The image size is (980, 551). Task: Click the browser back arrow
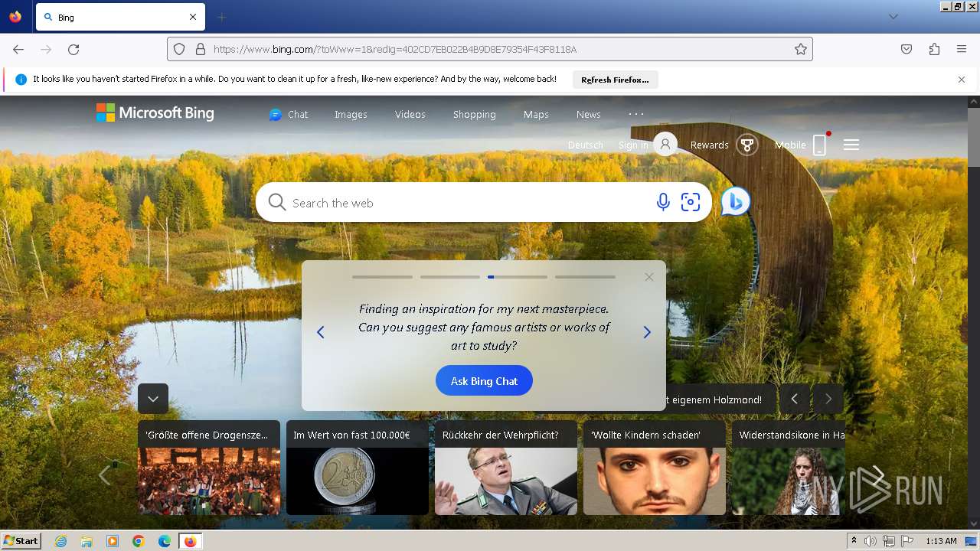(18, 49)
